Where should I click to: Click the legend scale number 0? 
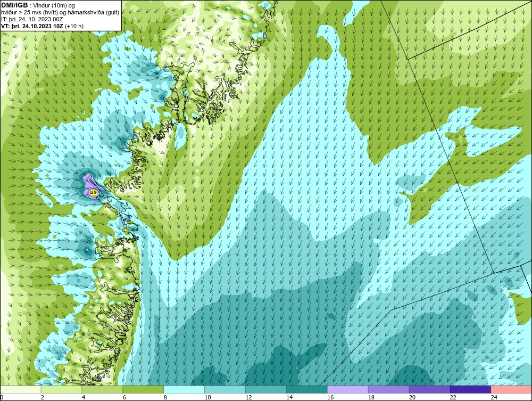coord(2,397)
